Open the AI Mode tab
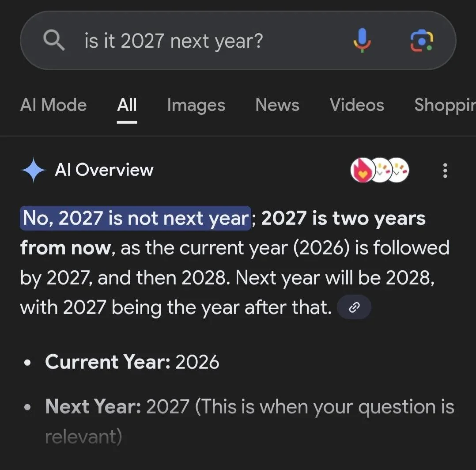This screenshot has width=476, height=470. coord(53,105)
